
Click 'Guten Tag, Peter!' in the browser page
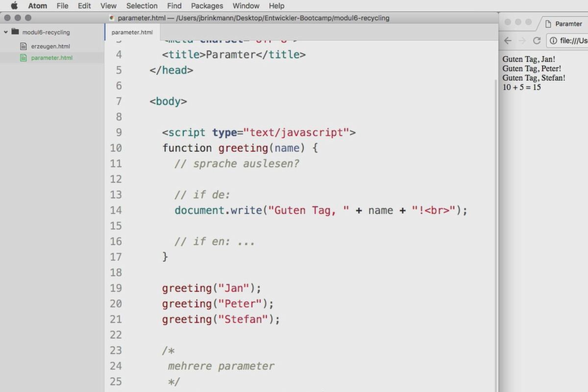pyautogui.click(x=532, y=69)
